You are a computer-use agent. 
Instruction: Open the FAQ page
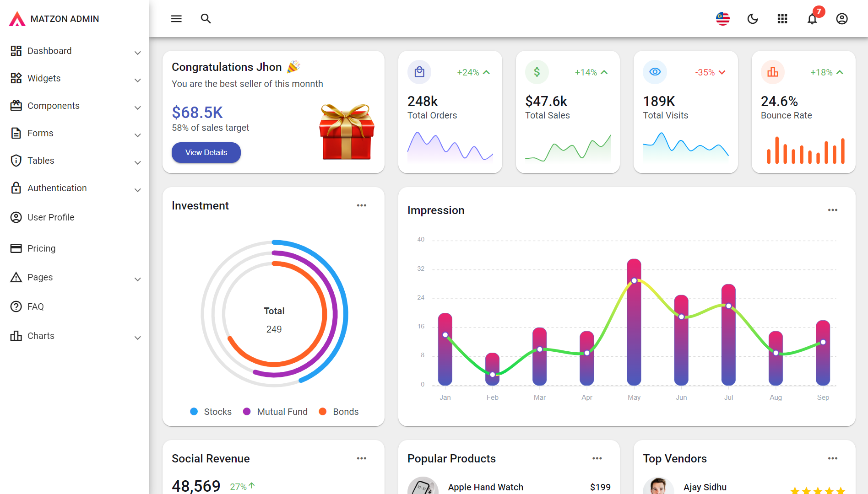tap(36, 306)
